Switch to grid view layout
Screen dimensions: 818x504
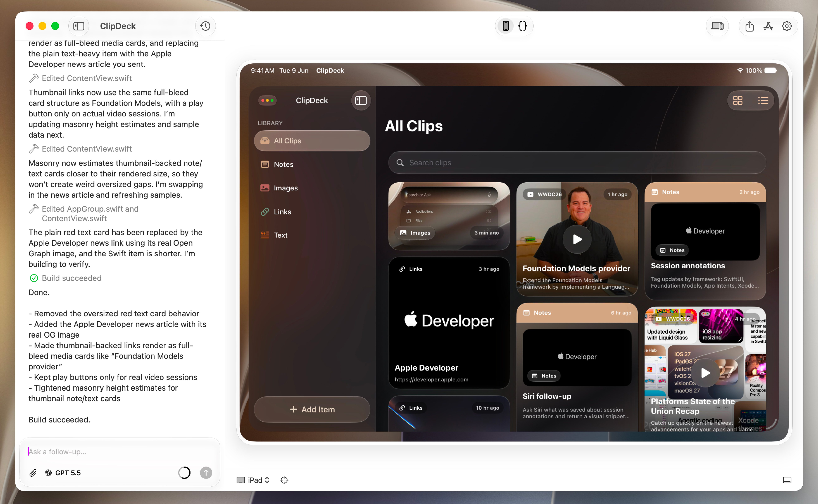pos(738,100)
